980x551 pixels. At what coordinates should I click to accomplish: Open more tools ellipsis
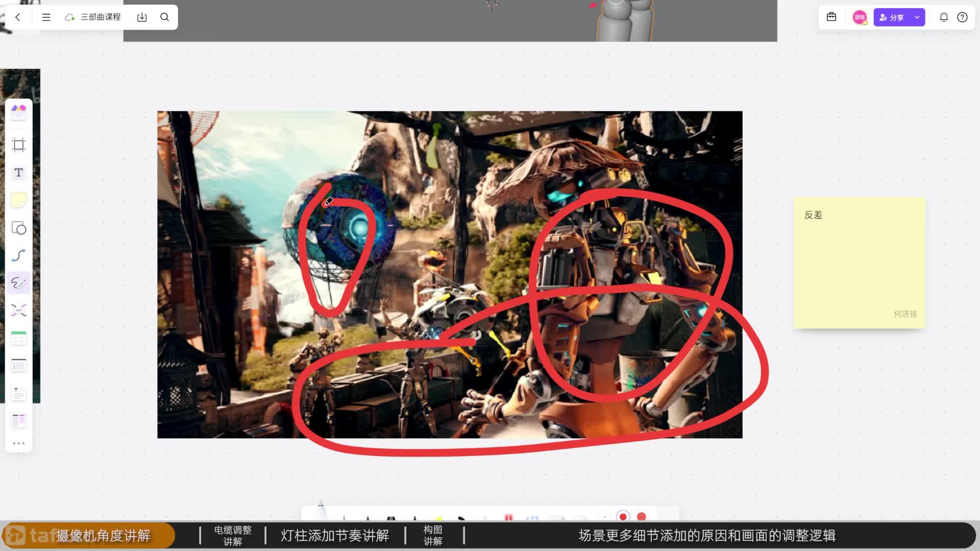19,443
